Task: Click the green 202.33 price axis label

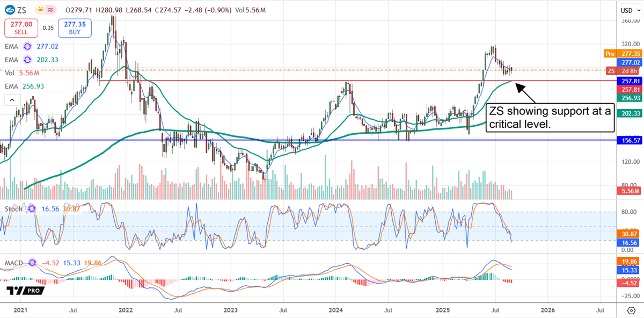Action: [x=631, y=113]
